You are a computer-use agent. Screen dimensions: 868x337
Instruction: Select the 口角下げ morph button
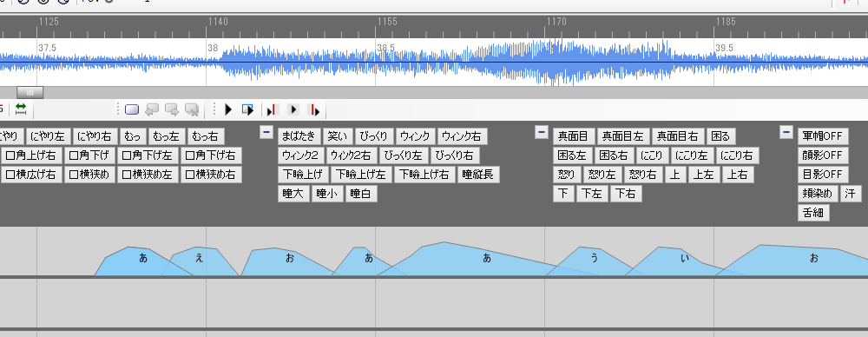pyautogui.click(x=89, y=155)
